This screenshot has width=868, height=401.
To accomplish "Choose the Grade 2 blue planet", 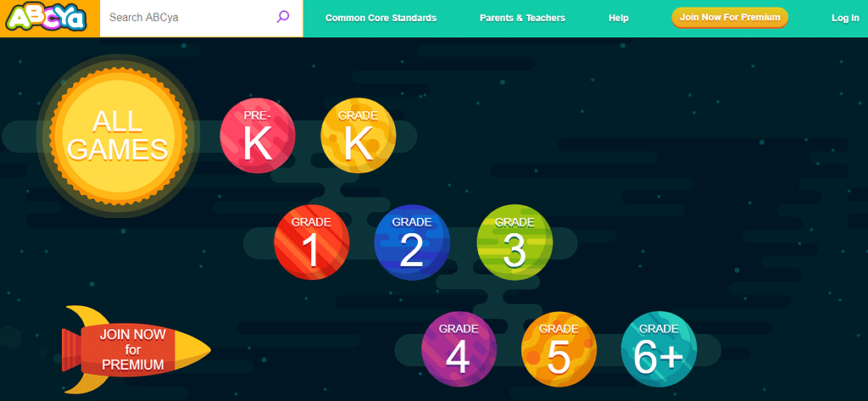I will (x=412, y=242).
